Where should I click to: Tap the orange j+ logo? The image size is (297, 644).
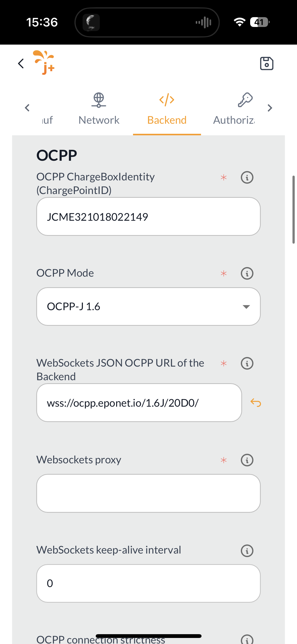point(44,62)
